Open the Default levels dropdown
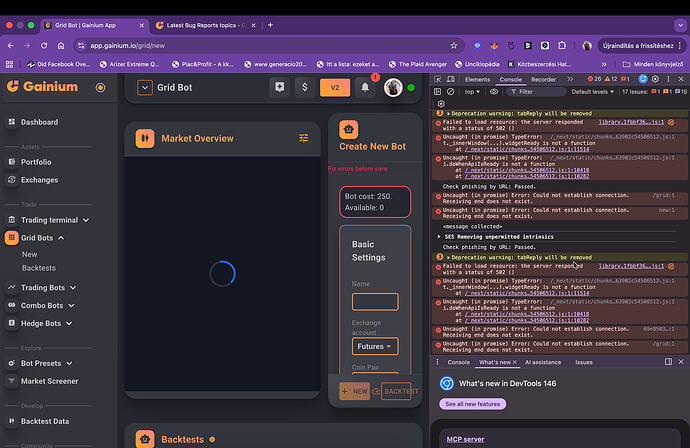690x448 pixels. click(x=592, y=92)
